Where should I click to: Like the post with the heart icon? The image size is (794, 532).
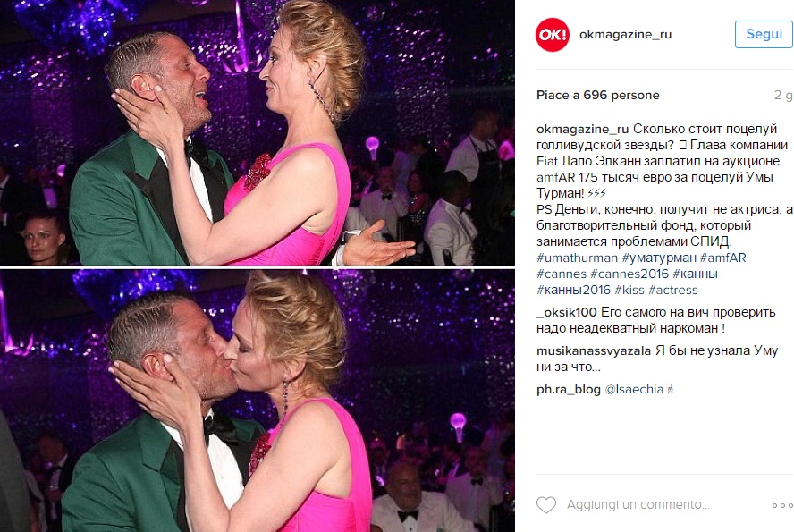click(546, 504)
